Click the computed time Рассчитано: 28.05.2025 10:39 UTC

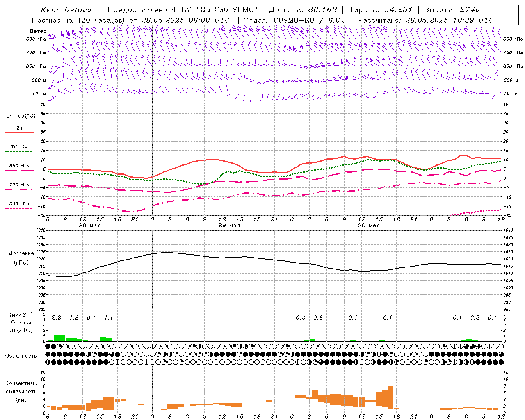pos(426,20)
